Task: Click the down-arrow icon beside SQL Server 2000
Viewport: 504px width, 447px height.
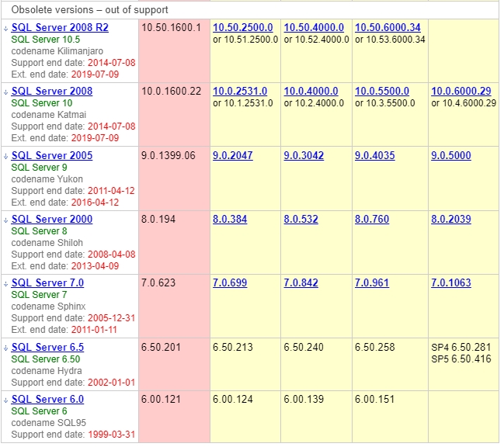Action: click(5, 220)
